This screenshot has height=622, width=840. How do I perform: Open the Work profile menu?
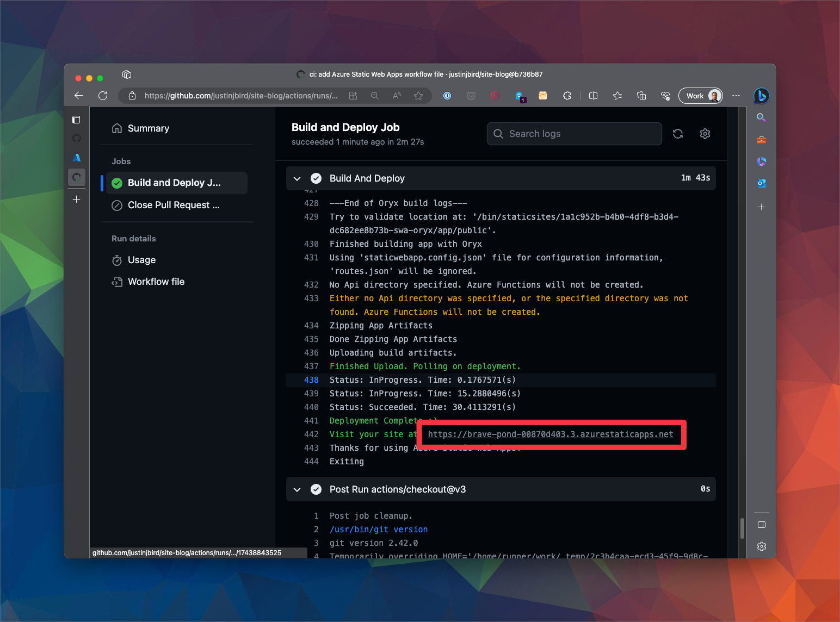point(701,96)
